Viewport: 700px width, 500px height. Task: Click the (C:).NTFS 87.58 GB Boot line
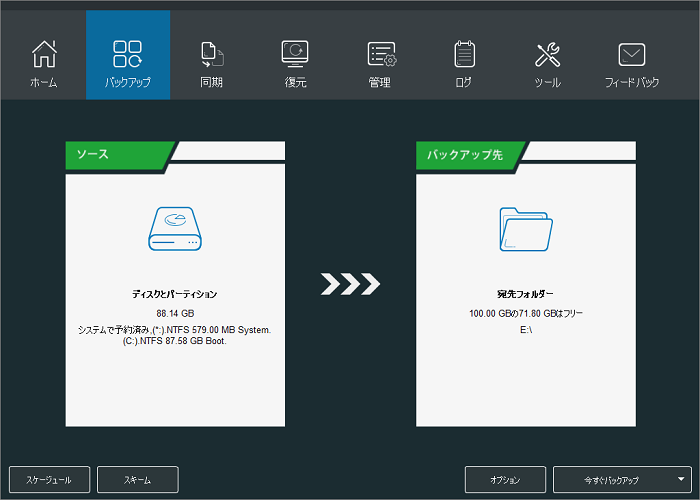click(175, 341)
